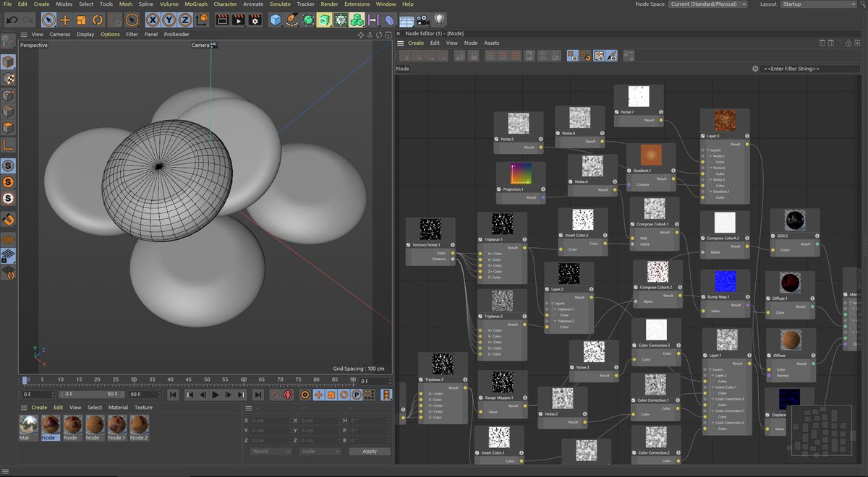Click the Apply button

pyautogui.click(x=370, y=451)
